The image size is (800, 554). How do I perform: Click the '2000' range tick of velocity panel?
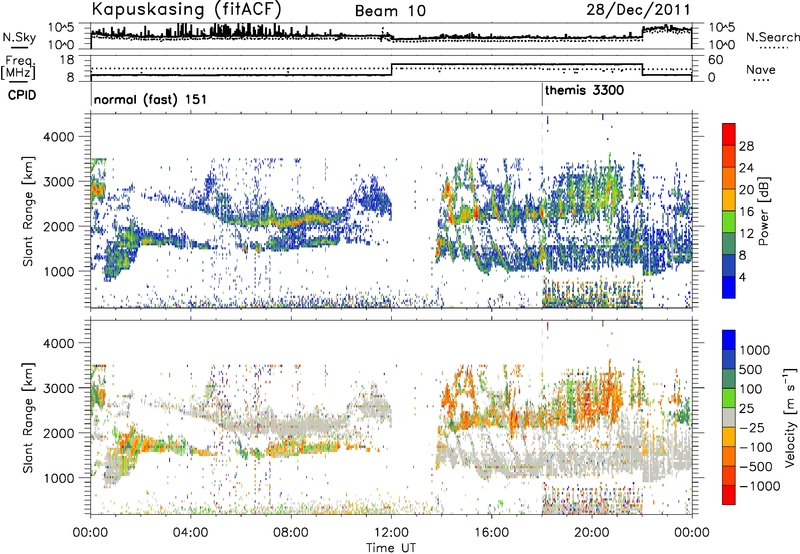[59, 433]
